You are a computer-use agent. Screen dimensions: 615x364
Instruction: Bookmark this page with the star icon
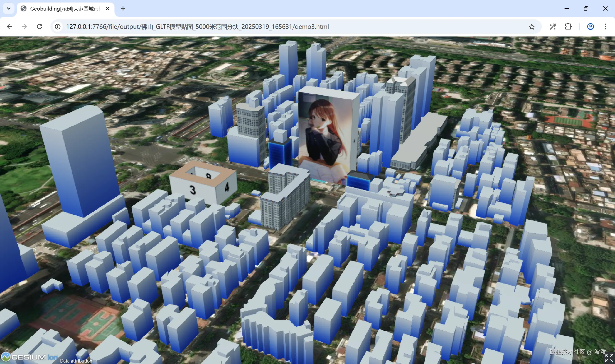click(x=532, y=26)
